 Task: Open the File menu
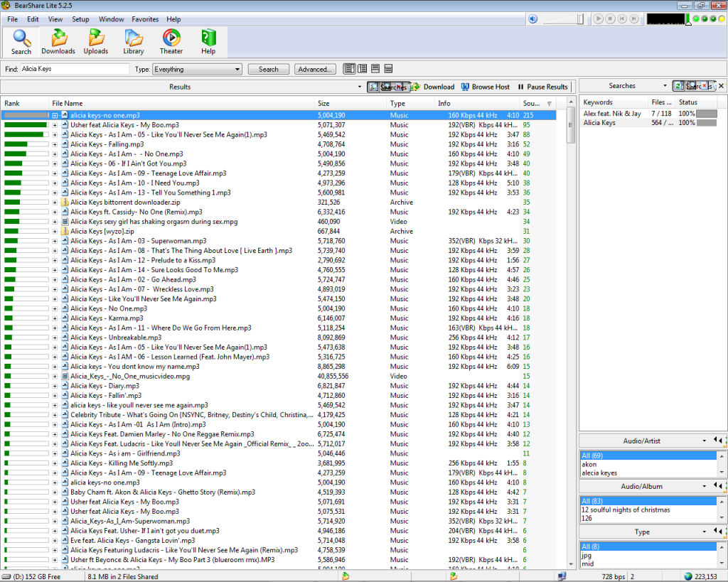(x=13, y=19)
